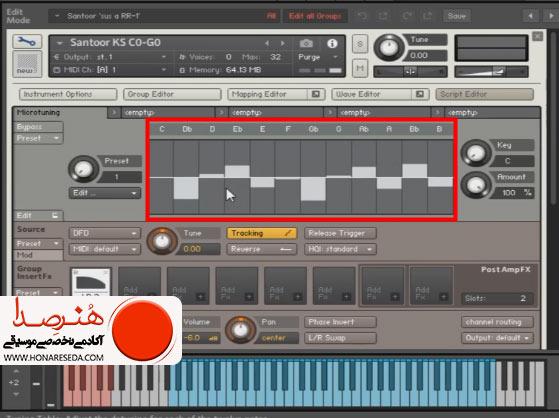Open the instrument info icon
The height and width of the screenshot is (418, 559).
coord(332,44)
